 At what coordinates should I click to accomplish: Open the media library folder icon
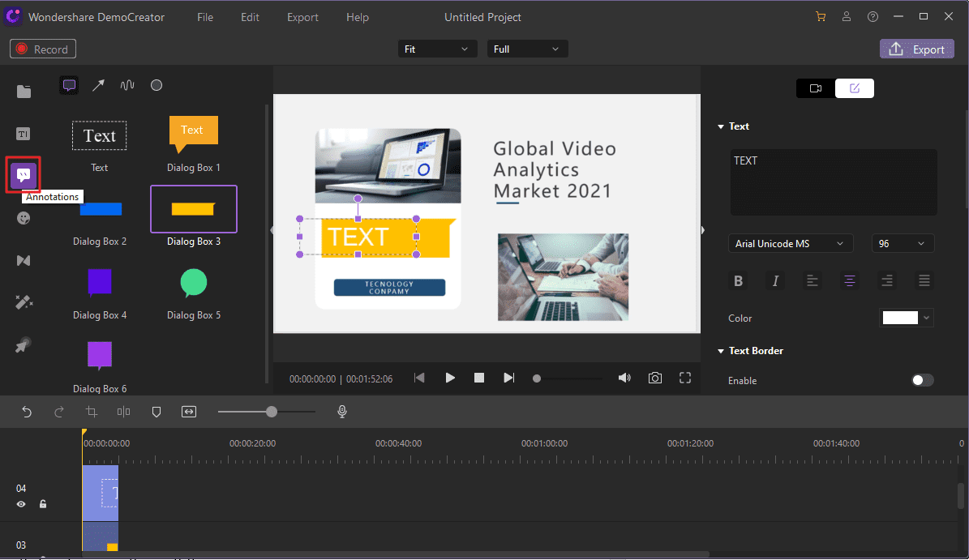[24, 92]
